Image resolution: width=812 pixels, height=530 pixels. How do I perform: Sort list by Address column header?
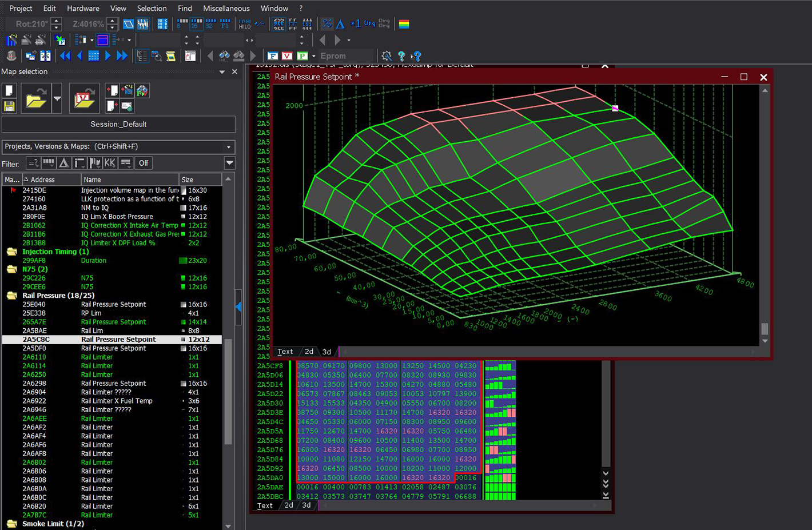(43, 180)
